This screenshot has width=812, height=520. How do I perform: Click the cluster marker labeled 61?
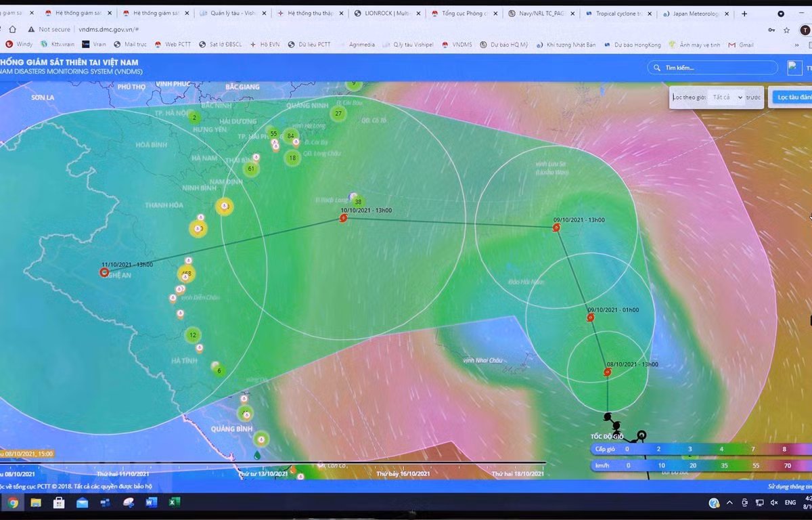[251, 169]
